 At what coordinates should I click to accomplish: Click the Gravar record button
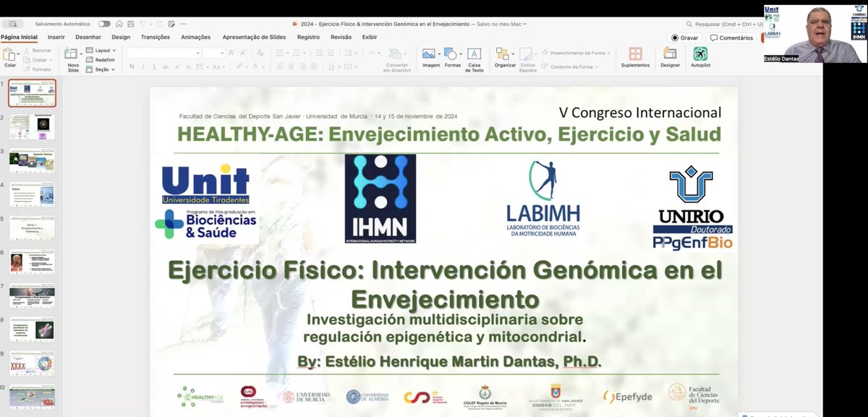[685, 38]
